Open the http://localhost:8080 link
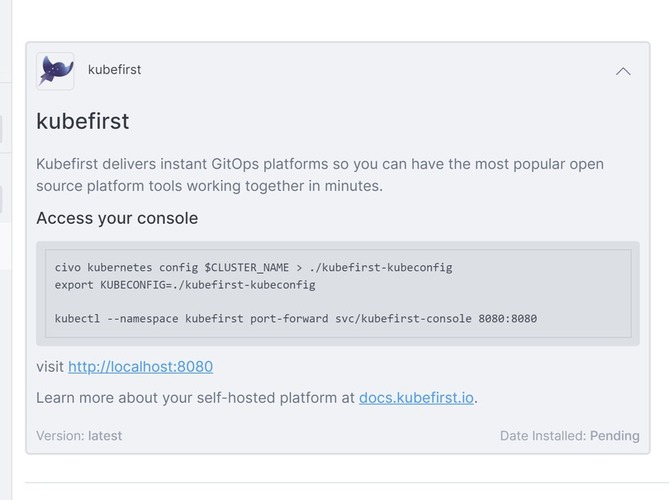The width and height of the screenshot is (669, 500). click(x=140, y=366)
